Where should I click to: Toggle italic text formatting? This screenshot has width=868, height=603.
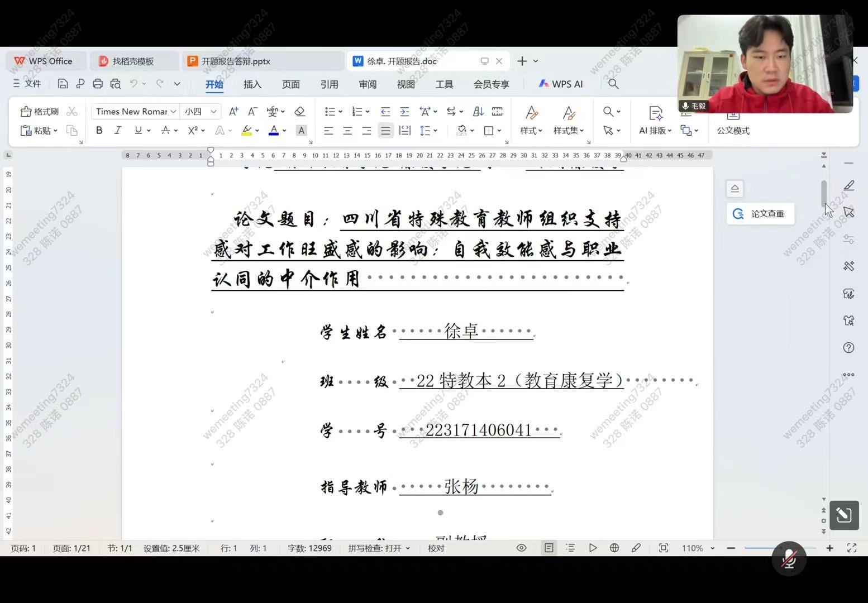[x=118, y=131]
